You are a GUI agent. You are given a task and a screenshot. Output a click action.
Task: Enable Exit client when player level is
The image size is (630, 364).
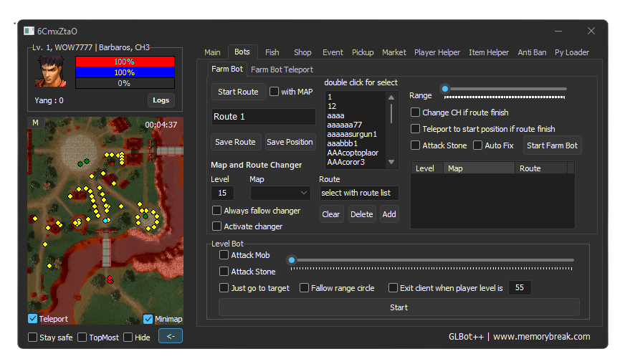pyautogui.click(x=393, y=288)
